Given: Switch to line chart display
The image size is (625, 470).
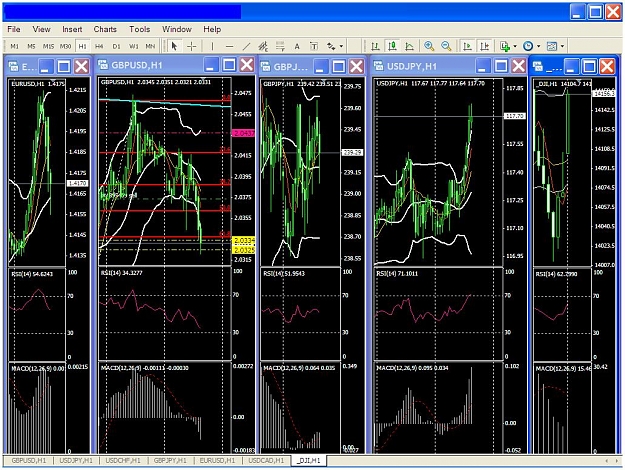Looking at the screenshot, I should point(409,46).
